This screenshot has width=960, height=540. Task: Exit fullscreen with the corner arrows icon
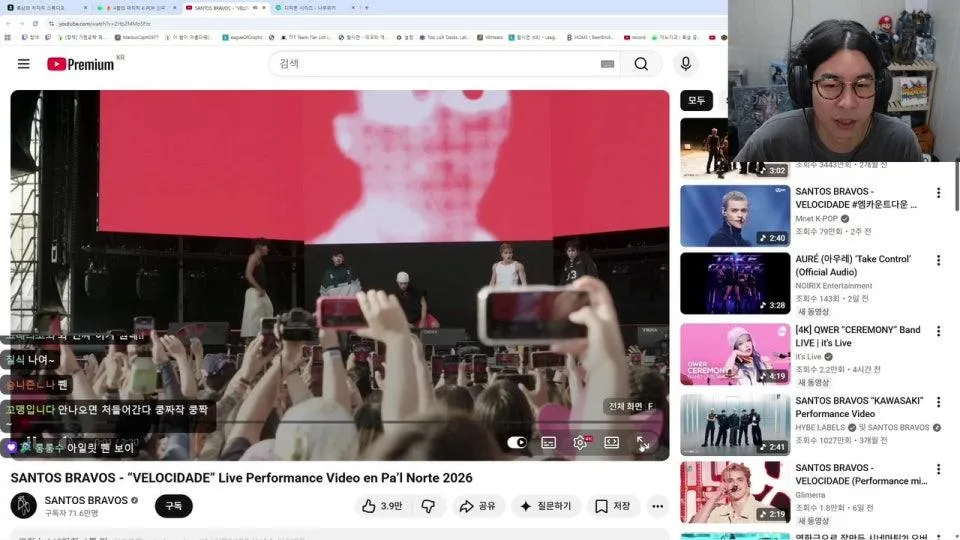point(643,443)
